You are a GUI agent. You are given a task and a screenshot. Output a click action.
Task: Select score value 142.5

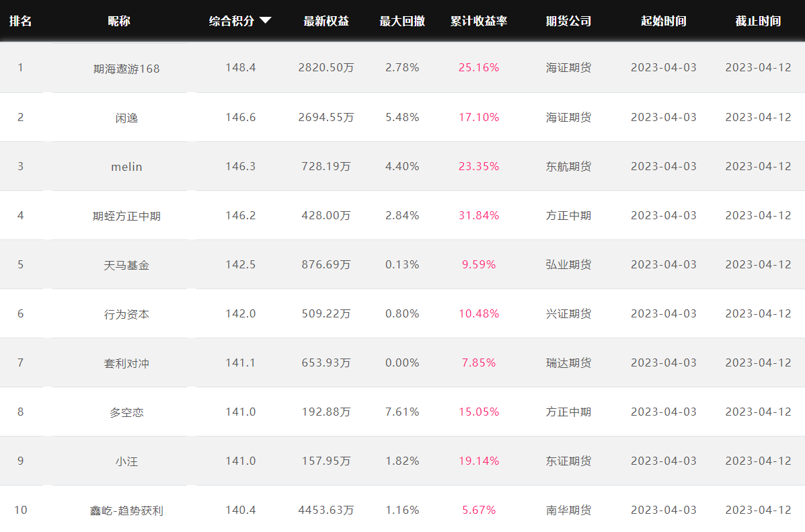coord(240,265)
